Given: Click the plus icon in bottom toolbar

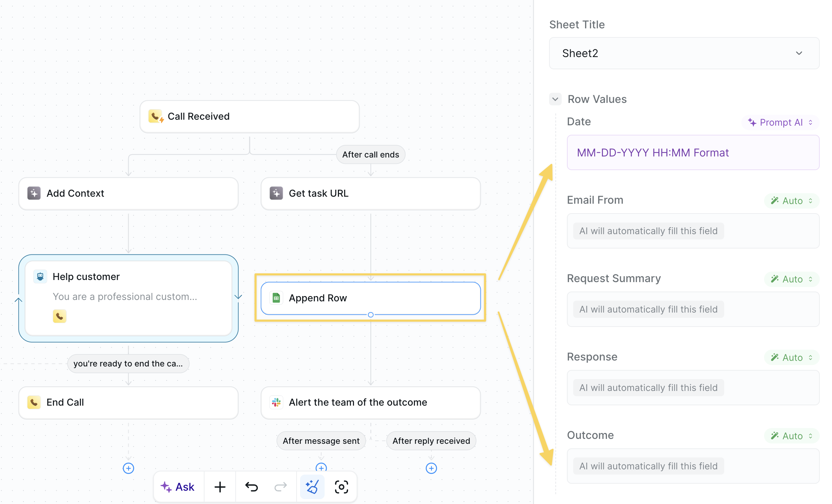Looking at the screenshot, I should pos(220,487).
